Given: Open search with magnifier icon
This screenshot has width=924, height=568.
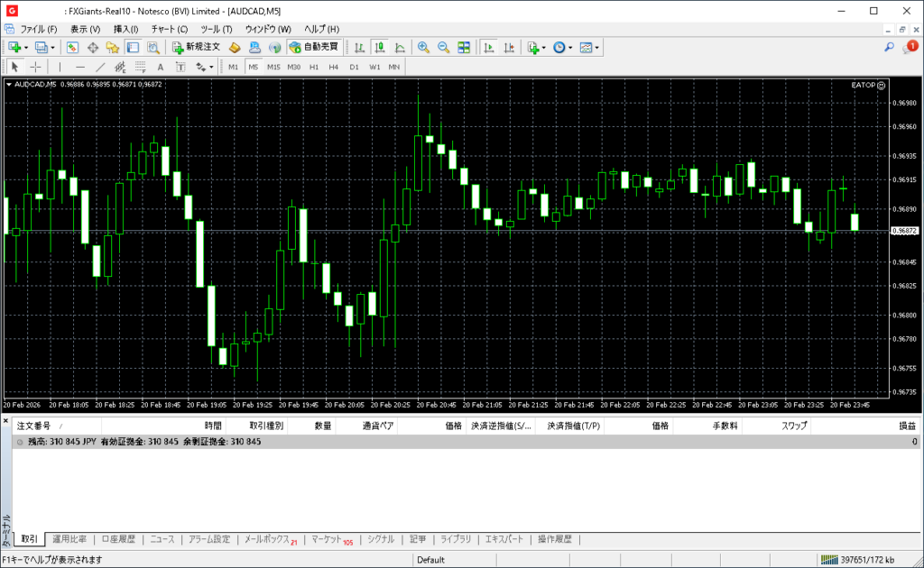Looking at the screenshot, I should [890, 47].
